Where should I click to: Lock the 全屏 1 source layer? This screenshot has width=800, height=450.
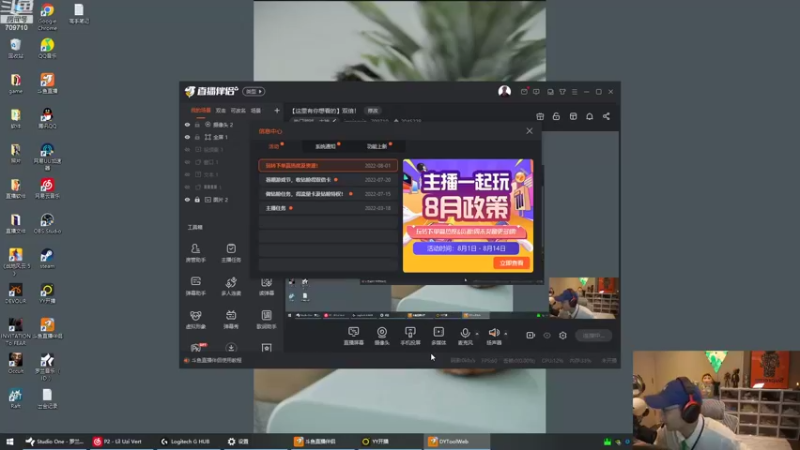pyautogui.click(x=197, y=137)
